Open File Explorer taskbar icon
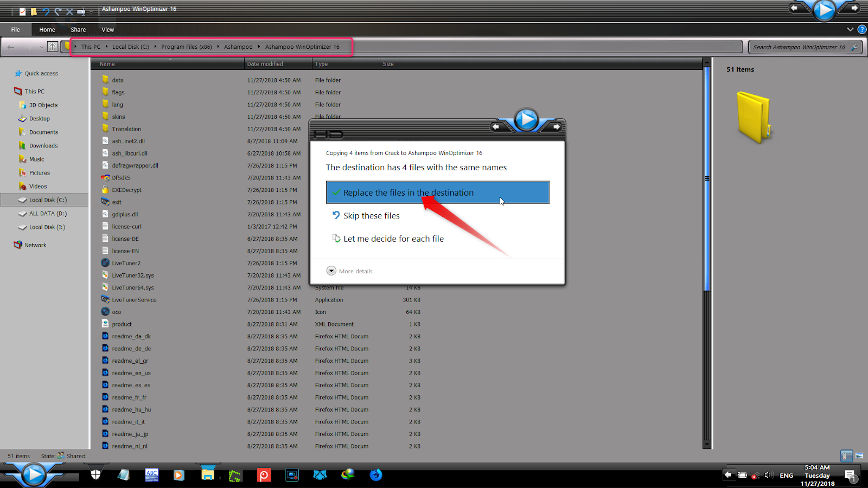This screenshot has width=868, height=488. (207, 475)
